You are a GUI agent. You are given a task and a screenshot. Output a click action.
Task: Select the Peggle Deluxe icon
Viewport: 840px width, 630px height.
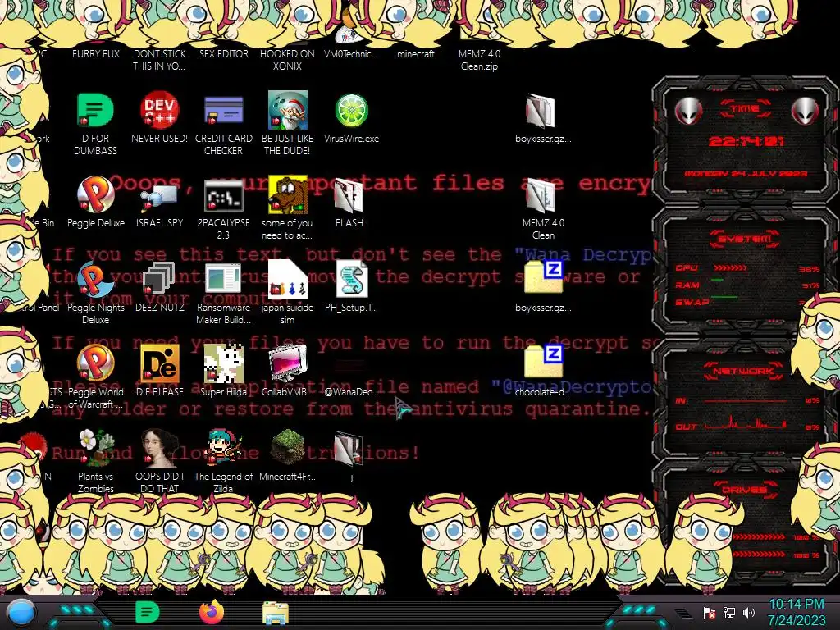(x=95, y=195)
